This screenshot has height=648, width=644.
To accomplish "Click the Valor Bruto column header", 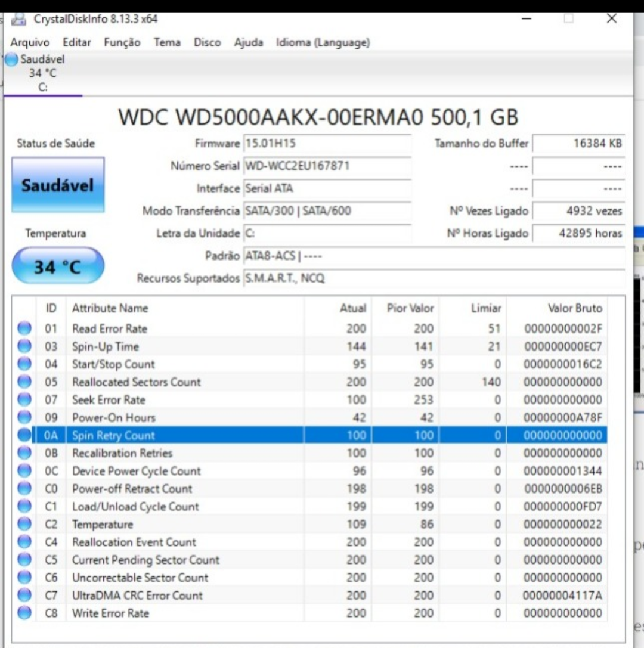I will [x=557, y=308].
